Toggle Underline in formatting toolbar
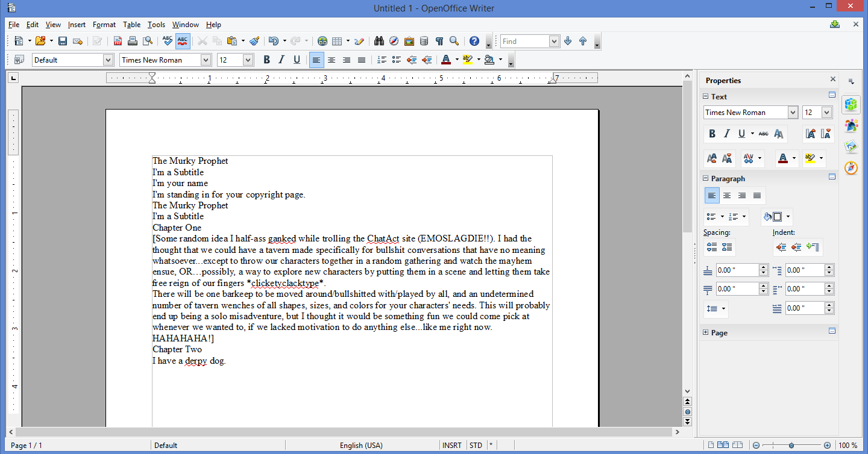Screen dimensions: 868x454 297,60
